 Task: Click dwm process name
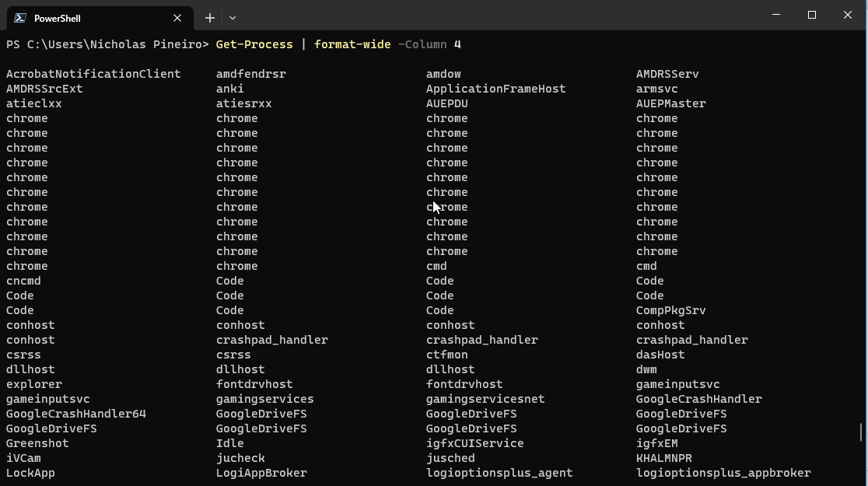646,370
